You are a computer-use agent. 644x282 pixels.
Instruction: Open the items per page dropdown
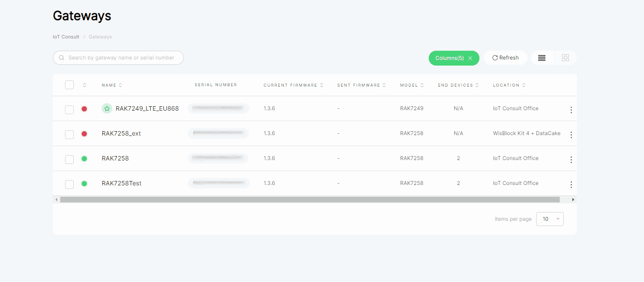pos(550,219)
